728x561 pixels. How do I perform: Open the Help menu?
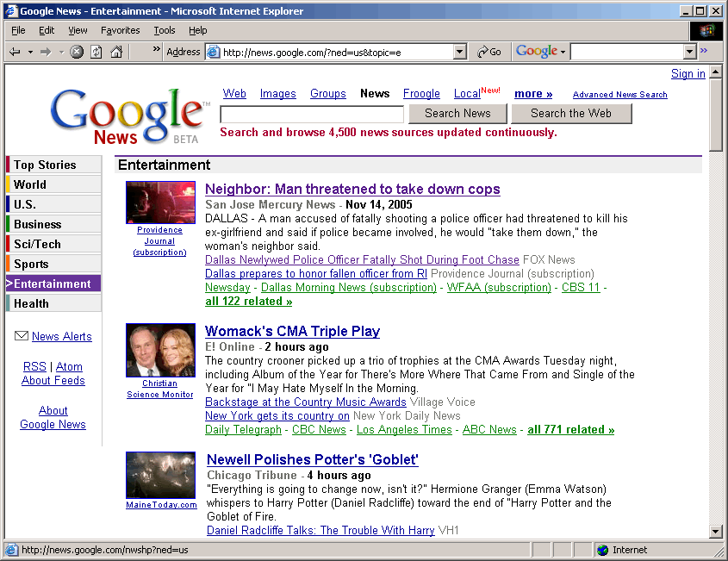click(198, 31)
